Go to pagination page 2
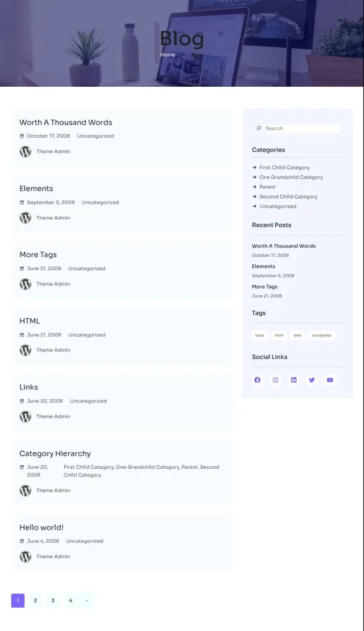 (x=35, y=601)
